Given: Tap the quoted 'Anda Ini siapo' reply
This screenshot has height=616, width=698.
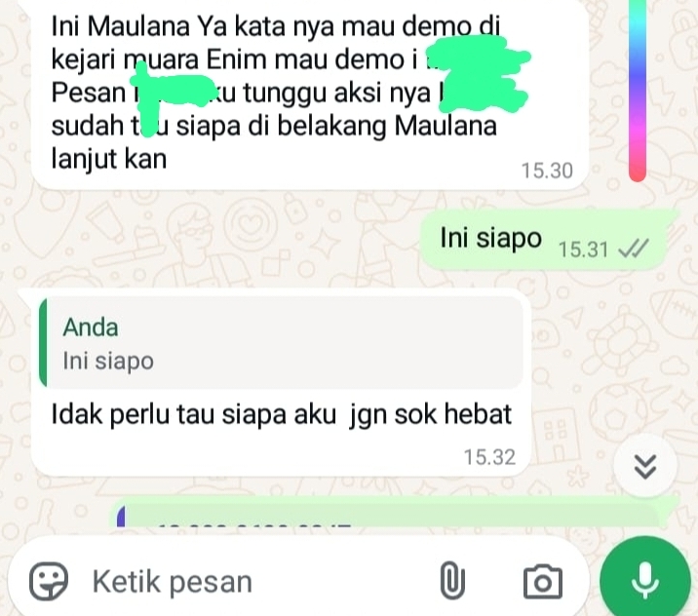Looking at the screenshot, I should click(x=282, y=342).
